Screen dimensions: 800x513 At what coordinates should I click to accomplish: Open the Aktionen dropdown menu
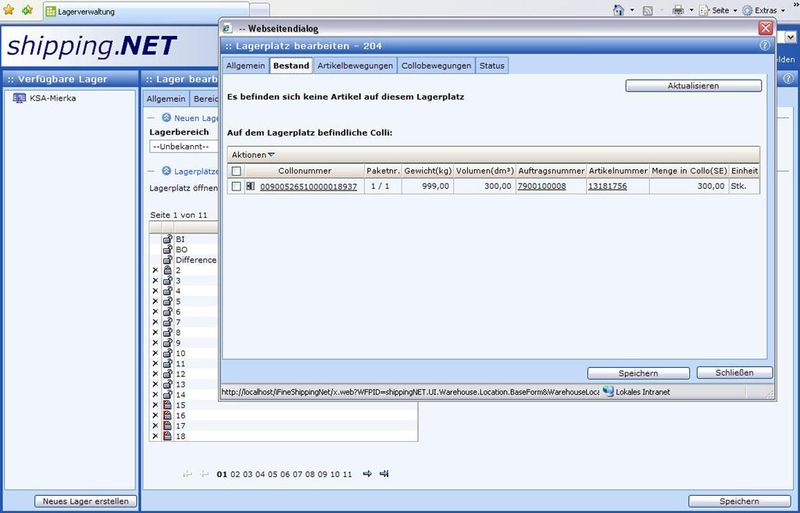point(251,155)
